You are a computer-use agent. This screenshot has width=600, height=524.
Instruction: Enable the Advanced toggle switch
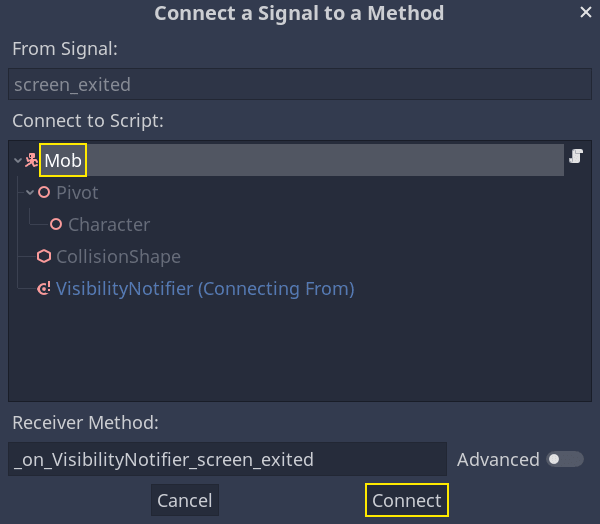pos(565,459)
